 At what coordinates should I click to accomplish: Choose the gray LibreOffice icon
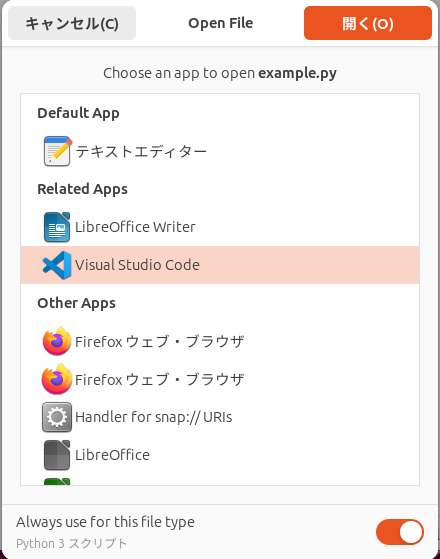click(x=57, y=455)
